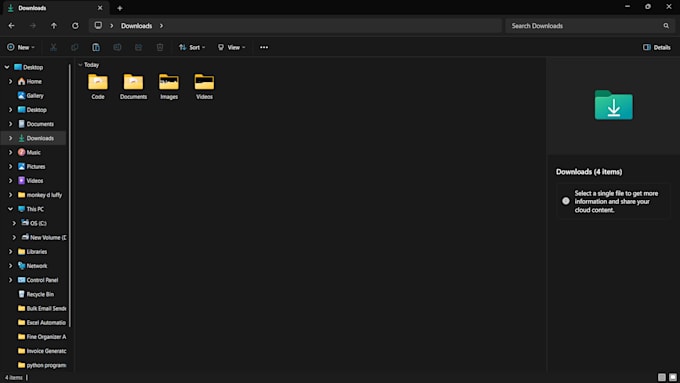The height and width of the screenshot is (383, 680).
Task: Click the search magnifier icon
Action: 666,26
